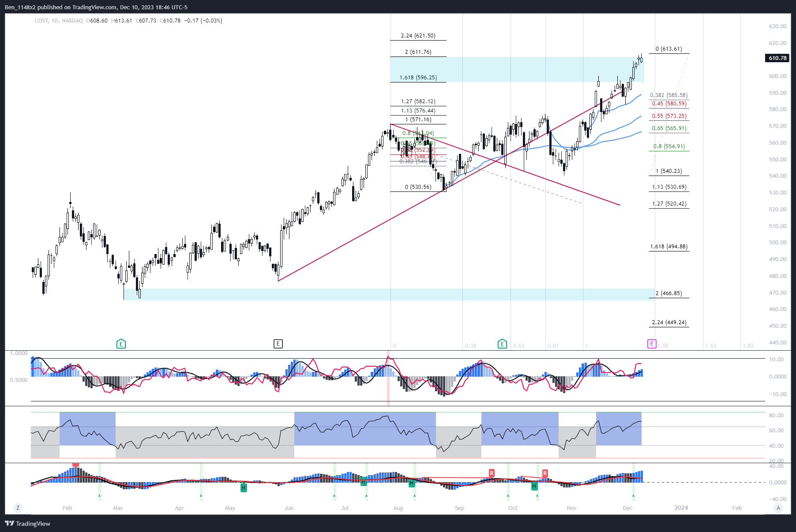Click the H divergence marker in mid October
Screen dimensions: 796x532
[x=534, y=486]
